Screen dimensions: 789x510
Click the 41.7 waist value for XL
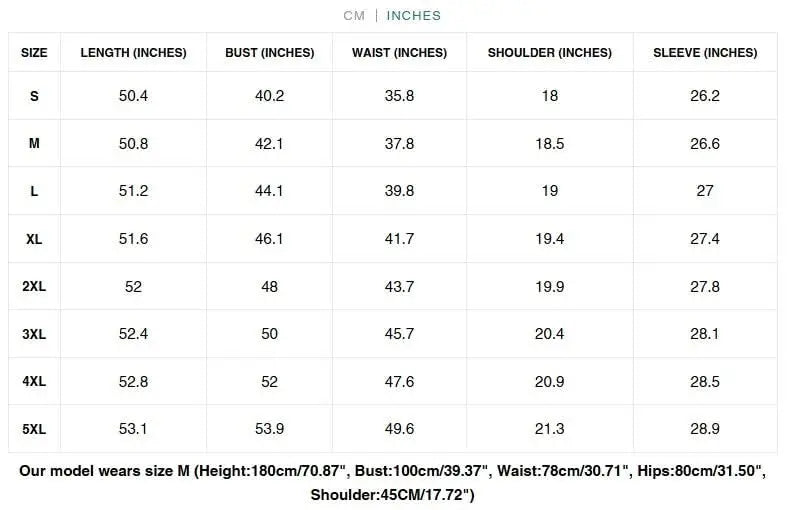399,239
